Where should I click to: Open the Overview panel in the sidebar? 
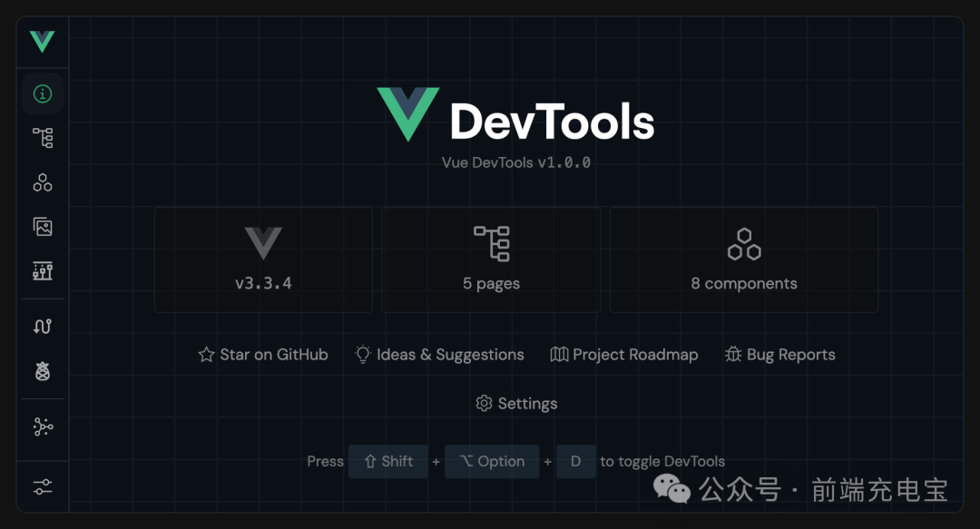[42, 93]
